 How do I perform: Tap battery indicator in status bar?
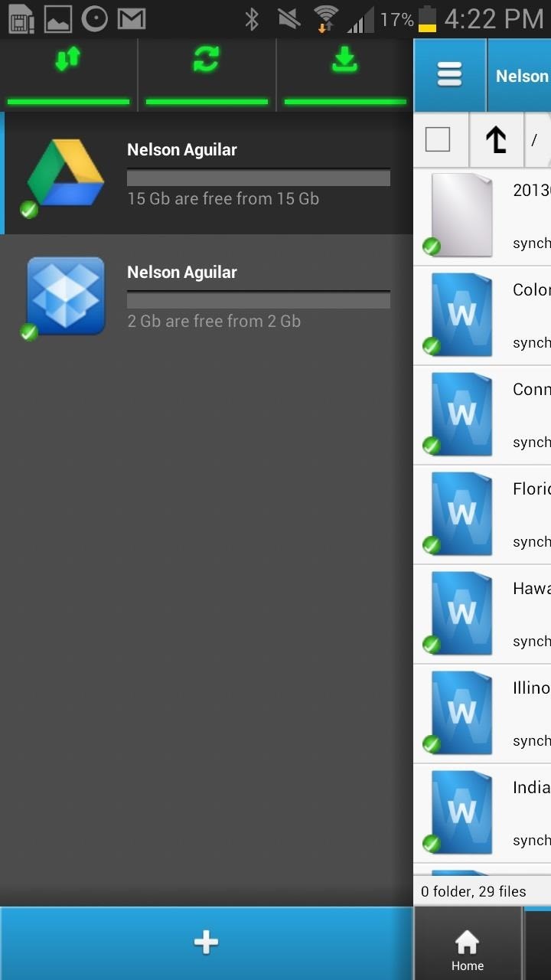427,19
